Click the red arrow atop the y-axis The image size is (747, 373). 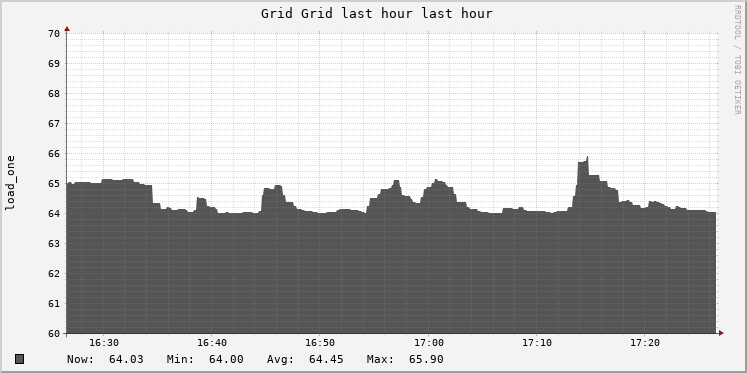(67, 29)
